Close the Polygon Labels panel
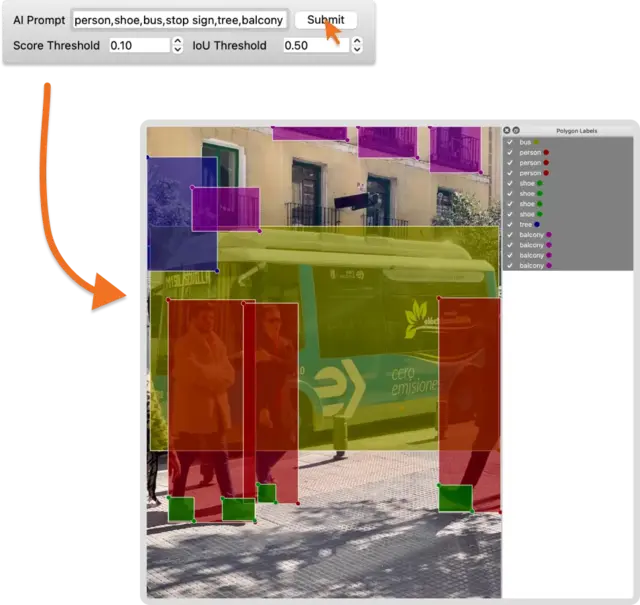The width and height of the screenshot is (640, 605). pyautogui.click(x=507, y=130)
